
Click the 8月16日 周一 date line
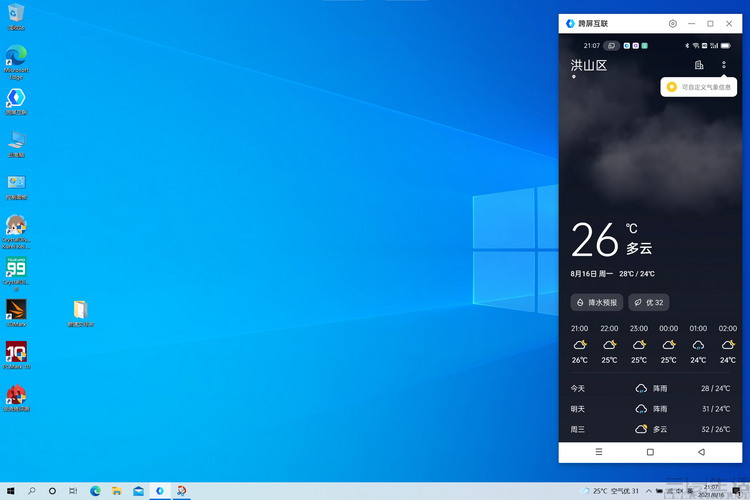tap(591, 274)
